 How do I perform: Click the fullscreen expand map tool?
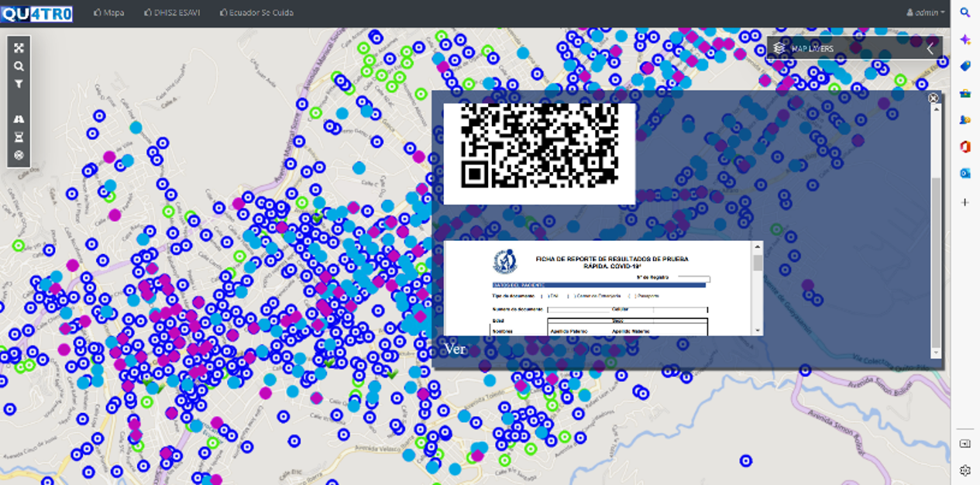[x=19, y=48]
